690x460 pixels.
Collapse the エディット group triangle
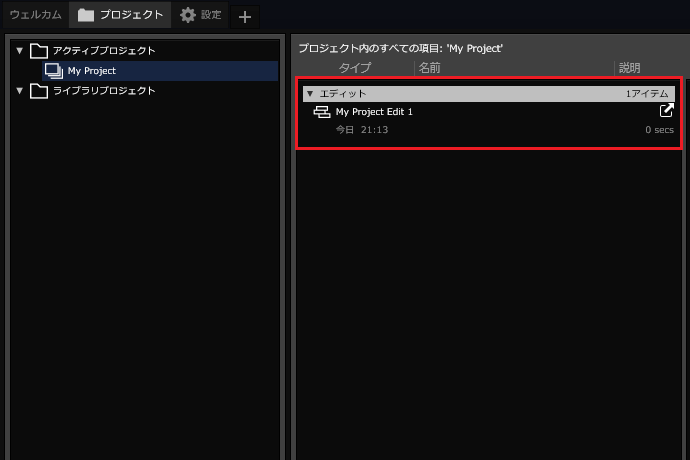310,93
